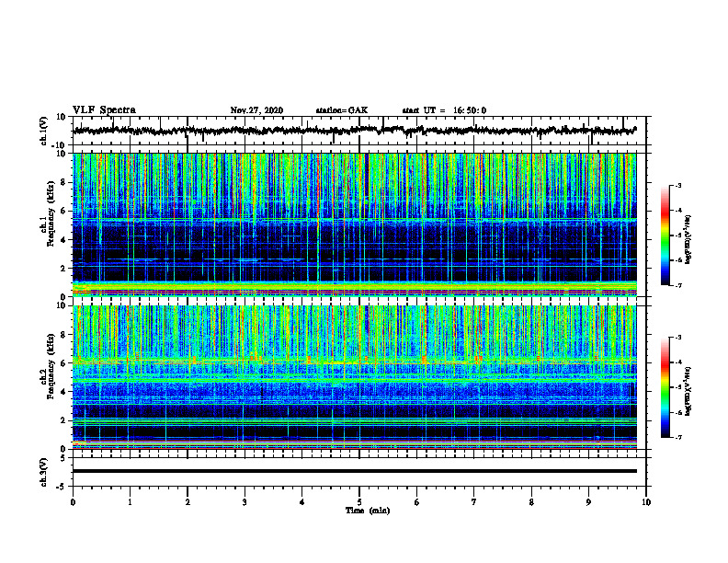Click the 'start UT = 16:50:0' label
The image size is (728, 563).
click(x=444, y=110)
